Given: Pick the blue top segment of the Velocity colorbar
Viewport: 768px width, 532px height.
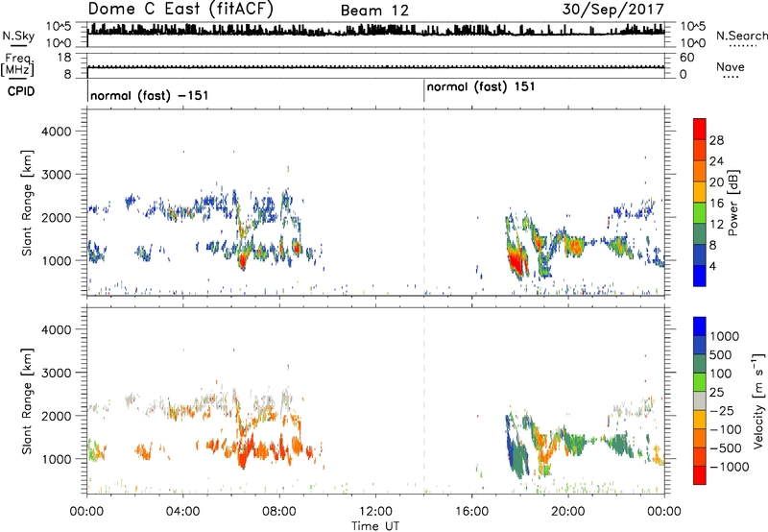Looking at the screenshot, I should [x=700, y=326].
